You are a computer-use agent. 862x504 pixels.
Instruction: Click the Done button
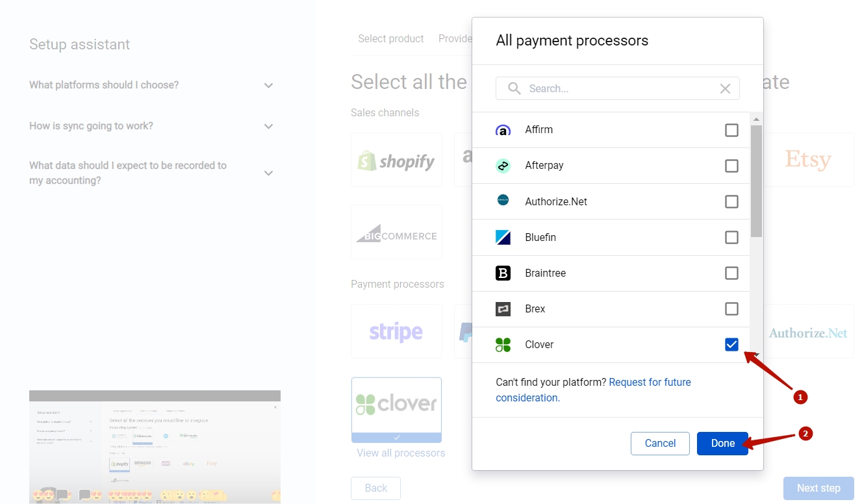point(722,443)
